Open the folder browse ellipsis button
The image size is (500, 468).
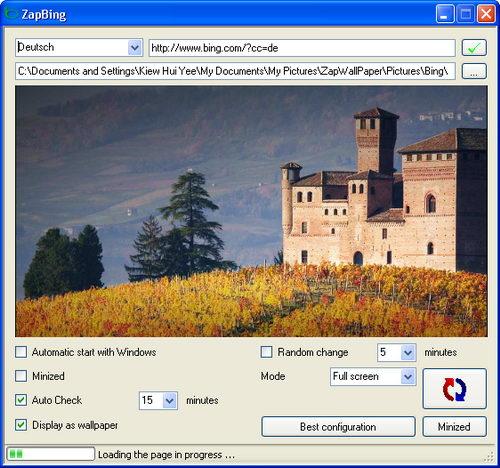(474, 71)
